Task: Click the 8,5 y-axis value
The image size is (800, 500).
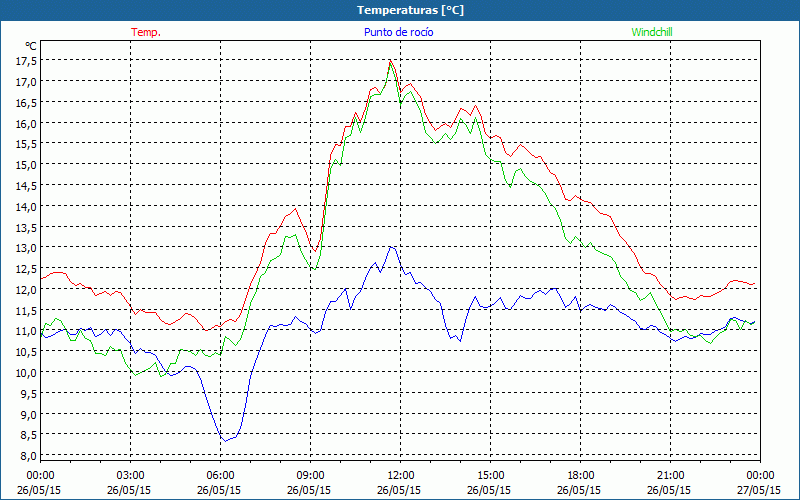Action: 29,435
